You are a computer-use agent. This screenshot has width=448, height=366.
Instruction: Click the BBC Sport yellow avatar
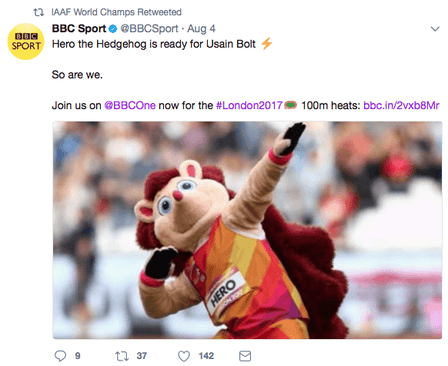point(26,42)
